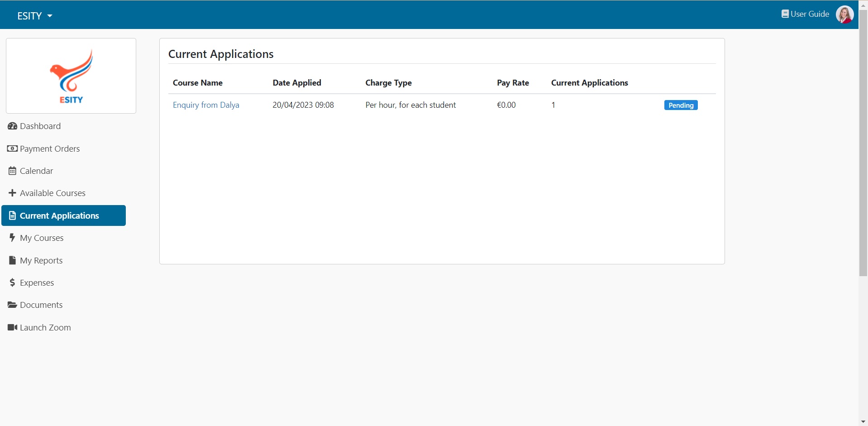The height and width of the screenshot is (426, 868).
Task: Click the €0.00 pay rate value
Action: (x=506, y=105)
